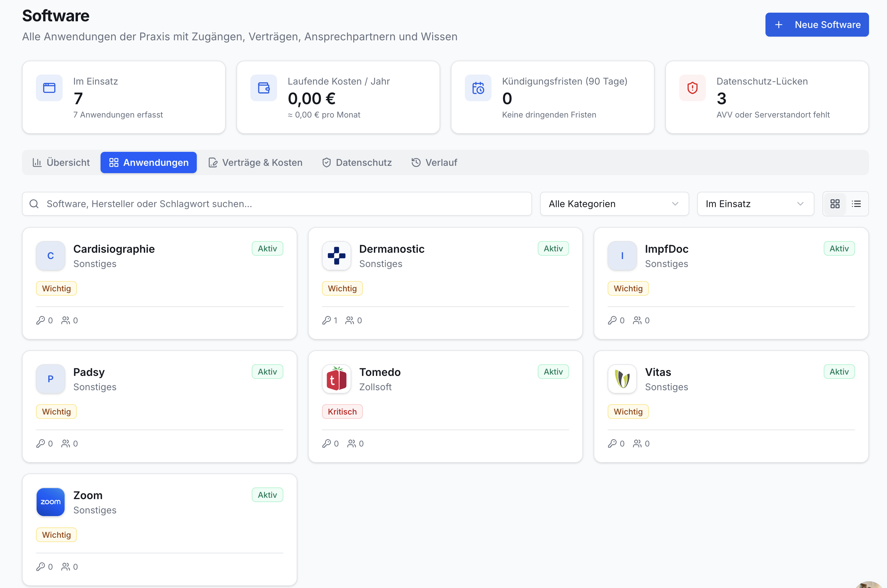Click the calendar clock icon for Kündigungsfristen

pos(478,88)
